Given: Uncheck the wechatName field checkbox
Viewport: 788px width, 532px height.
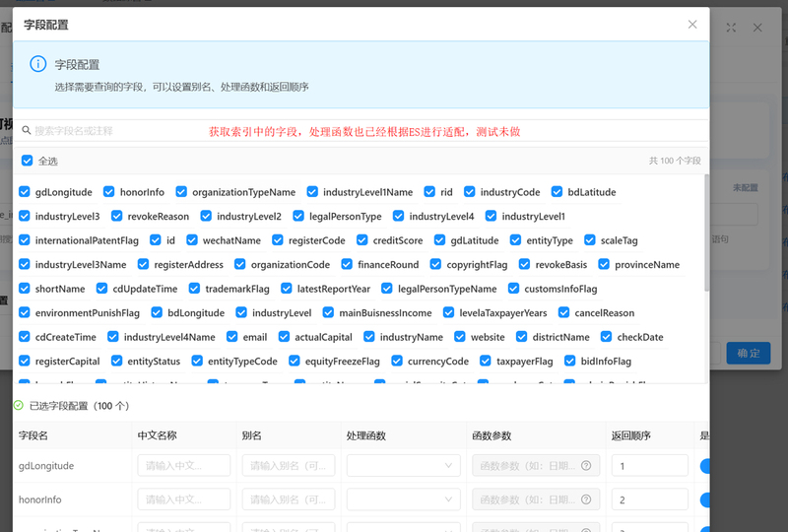Looking at the screenshot, I should tap(194, 240).
